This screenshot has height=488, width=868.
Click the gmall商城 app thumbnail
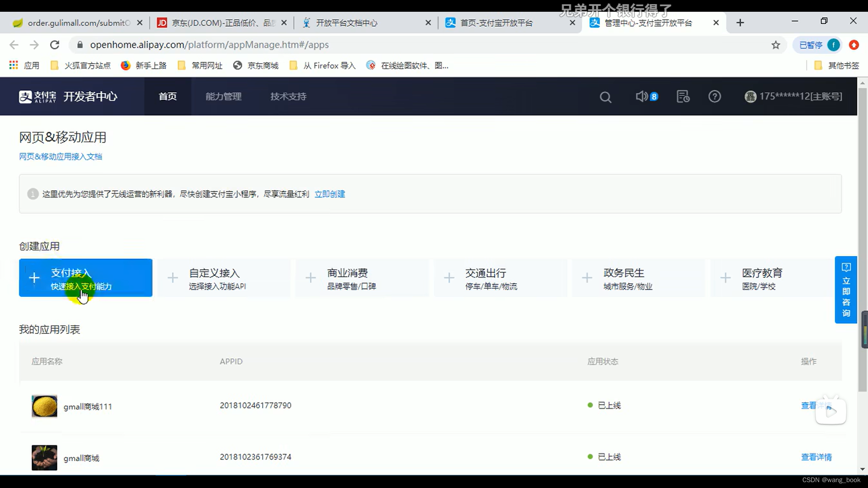click(44, 458)
